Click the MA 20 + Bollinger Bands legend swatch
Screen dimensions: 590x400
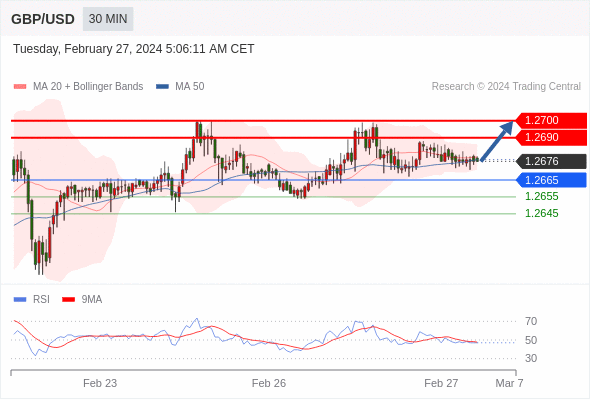click(x=20, y=87)
